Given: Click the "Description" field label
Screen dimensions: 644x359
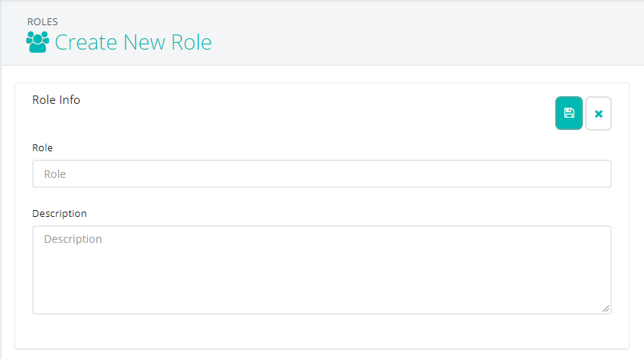Looking at the screenshot, I should click(59, 213).
